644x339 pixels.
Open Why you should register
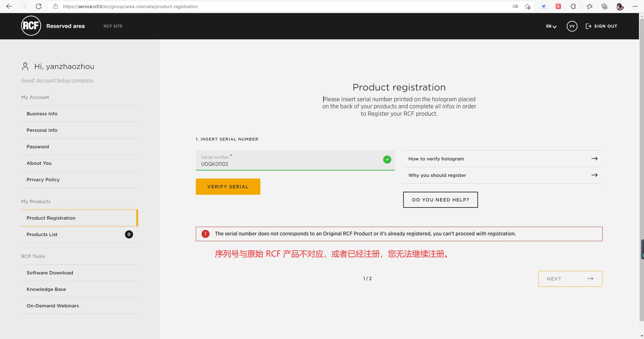pyautogui.click(x=503, y=175)
